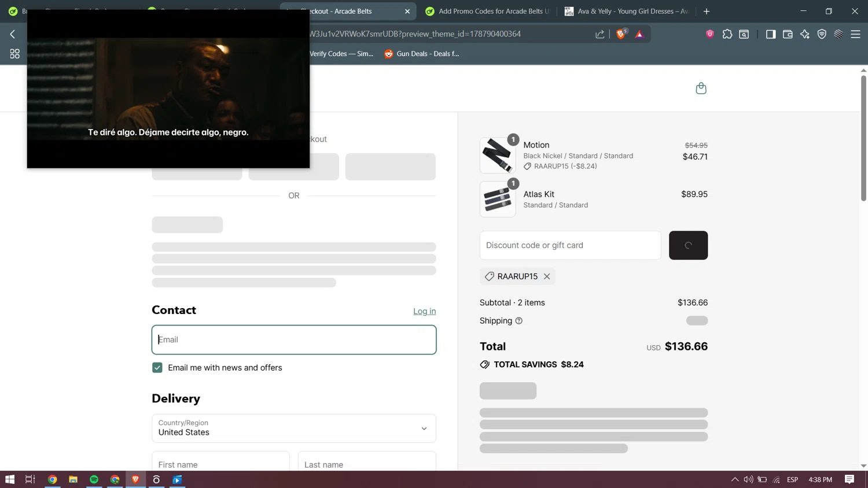
Task: Show hidden tray icons chevron
Action: (x=735, y=479)
